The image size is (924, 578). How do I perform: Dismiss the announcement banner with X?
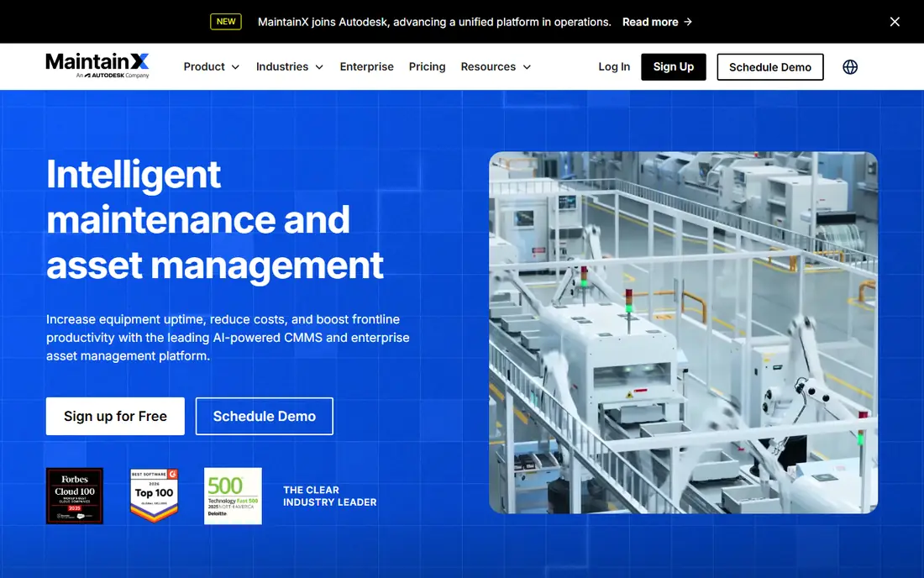click(x=895, y=22)
